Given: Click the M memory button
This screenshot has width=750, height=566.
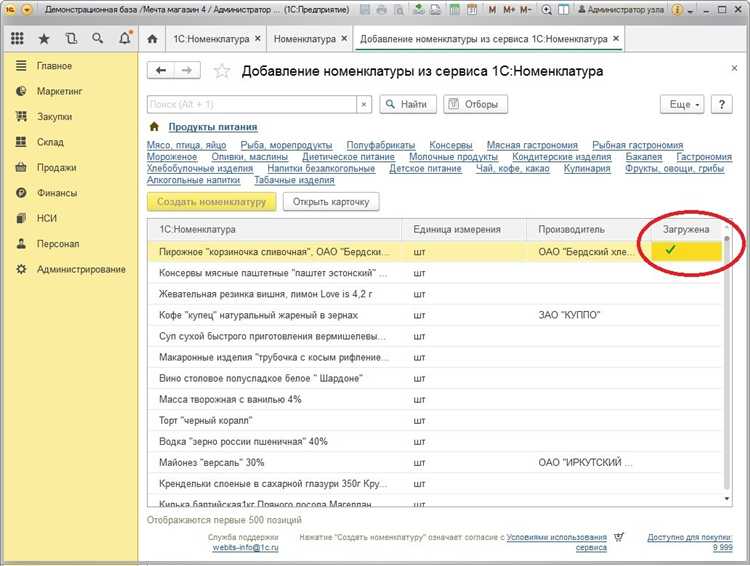Looking at the screenshot, I should pos(492,10).
